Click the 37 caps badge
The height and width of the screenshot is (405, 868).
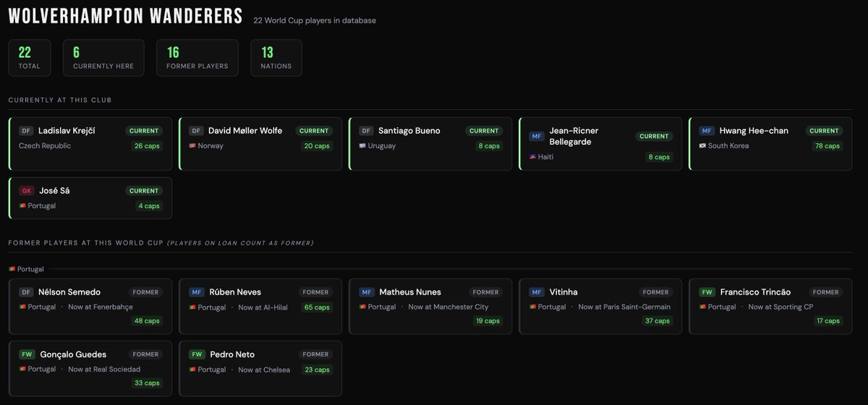(x=657, y=320)
